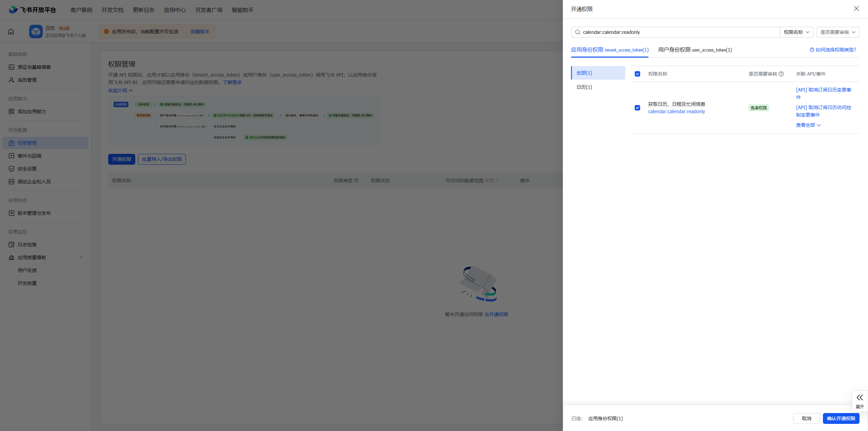Toggle the select-all checkbox in table header
This screenshot has width=868, height=431.
pos(637,74)
